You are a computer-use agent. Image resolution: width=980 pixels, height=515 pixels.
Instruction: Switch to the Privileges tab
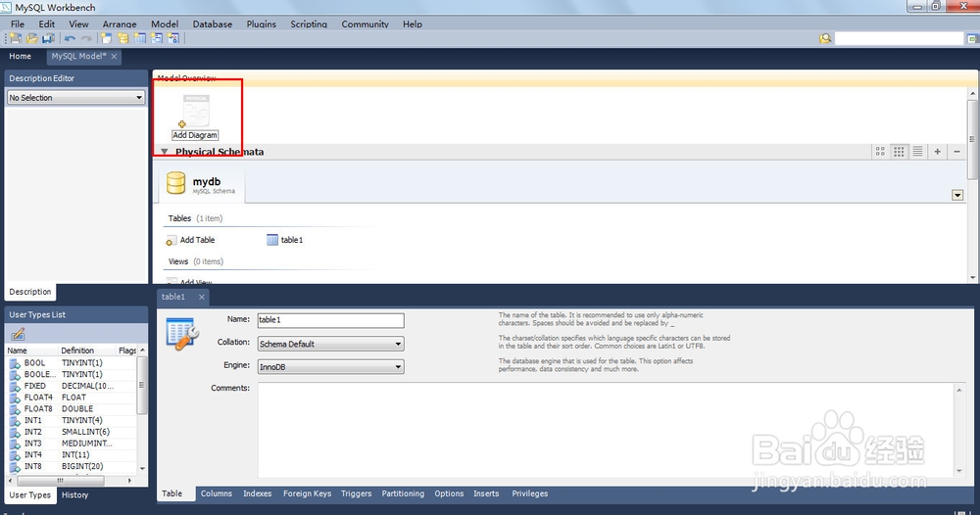click(x=530, y=493)
